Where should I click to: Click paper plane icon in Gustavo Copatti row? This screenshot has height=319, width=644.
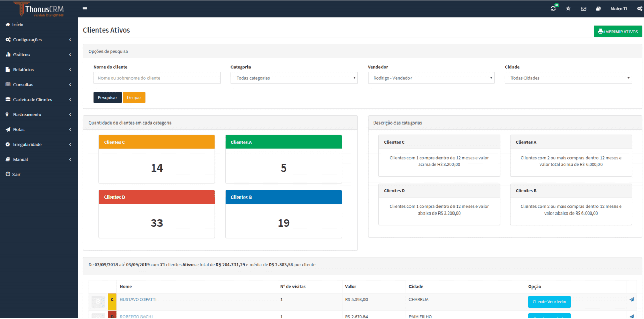pyautogui.click(x=632, y=300)
